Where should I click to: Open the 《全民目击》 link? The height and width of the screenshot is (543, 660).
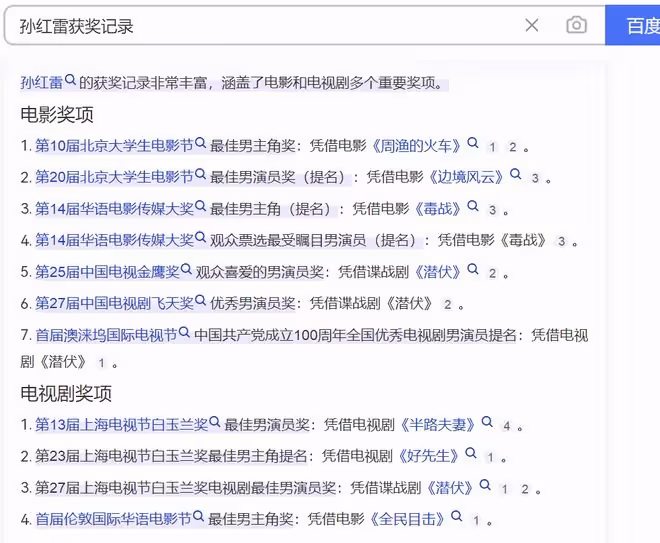[407, 519]
